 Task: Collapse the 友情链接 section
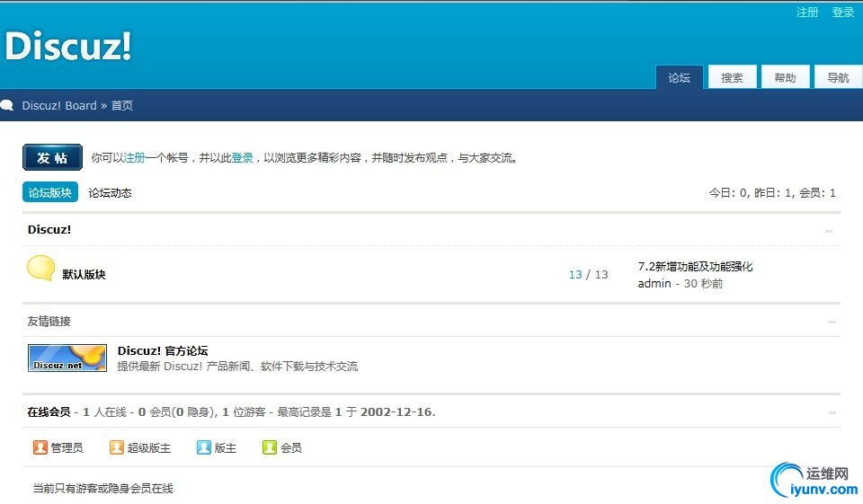tap(832, 322)
